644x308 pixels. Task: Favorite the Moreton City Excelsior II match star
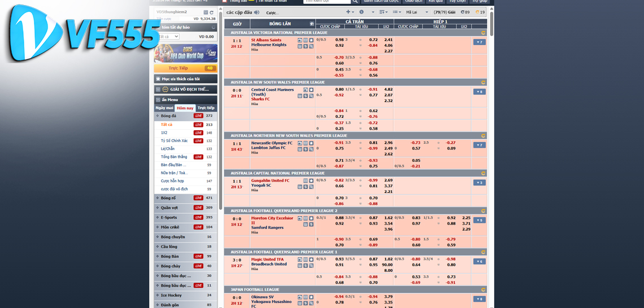pyautogui.click(x=311, y=218)
